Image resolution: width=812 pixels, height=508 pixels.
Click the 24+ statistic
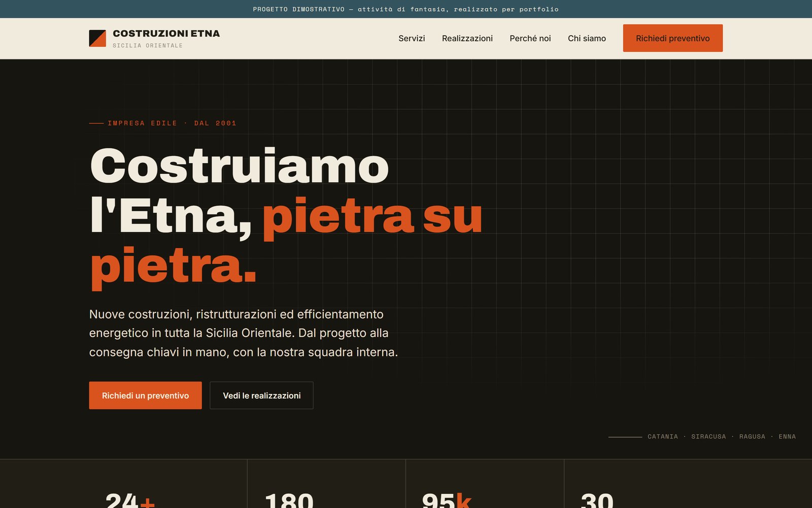tap(130, 500)
